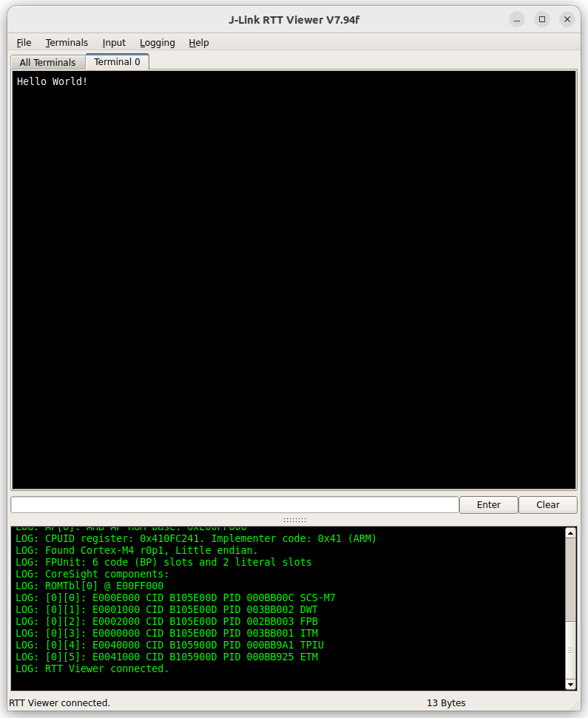Viewport: 588px width, 718px height.
Task: Close the RTT Viewer window
Action: click(567, 19)
